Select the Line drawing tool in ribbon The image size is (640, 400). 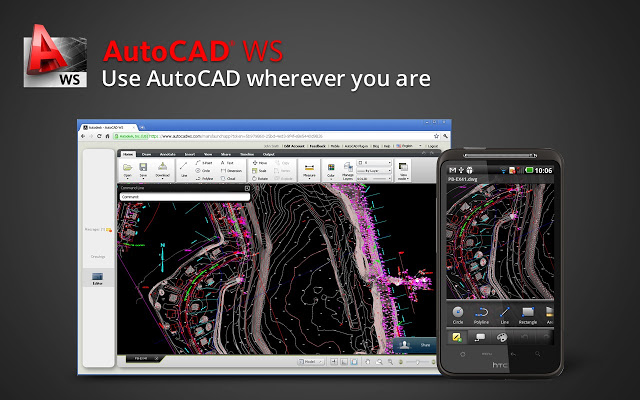(x=184, y=169)
